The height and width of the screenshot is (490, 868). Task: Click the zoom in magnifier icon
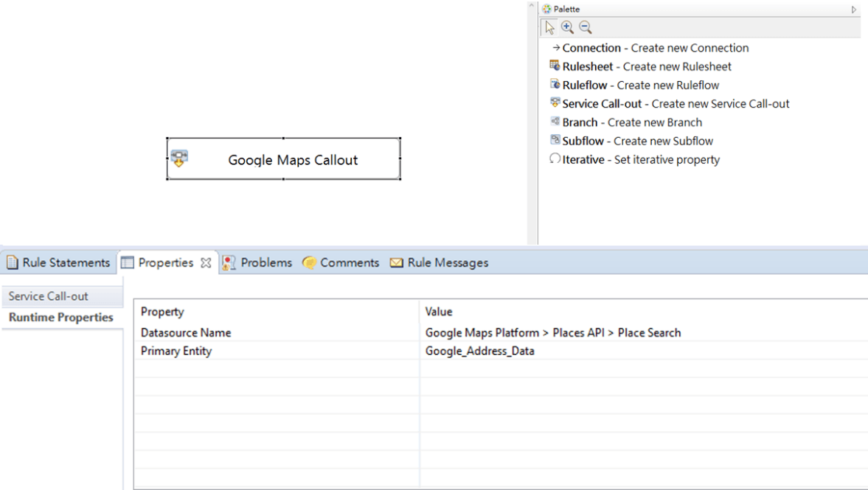point(567,28)
